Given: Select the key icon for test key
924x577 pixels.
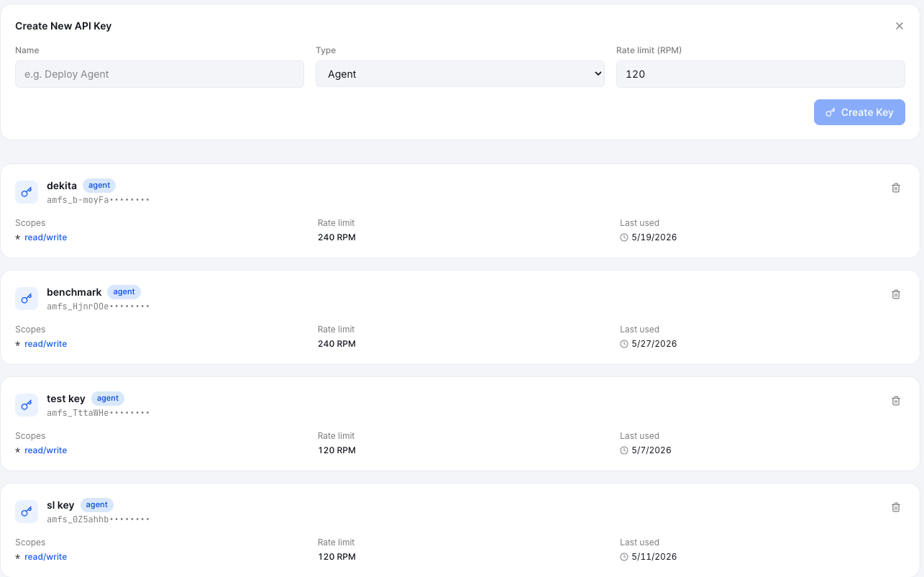Looking at the screenshot, I should (27, 405).
